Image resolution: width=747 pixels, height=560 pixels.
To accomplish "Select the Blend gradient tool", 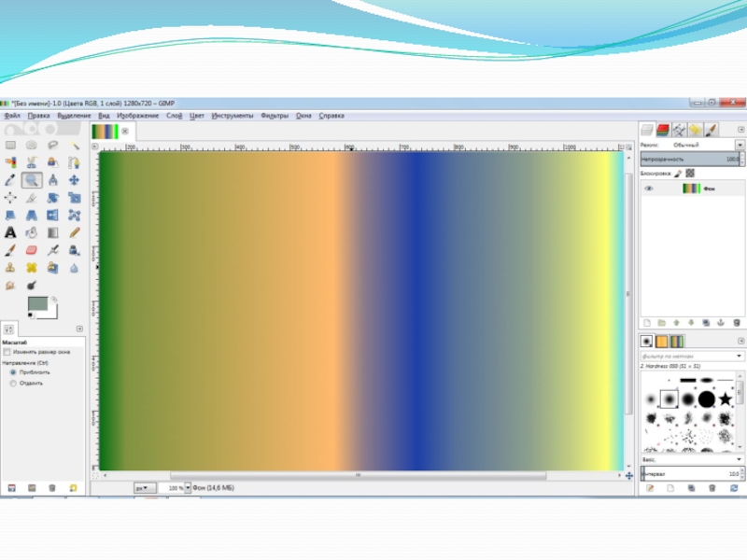I will coord(52,232).
